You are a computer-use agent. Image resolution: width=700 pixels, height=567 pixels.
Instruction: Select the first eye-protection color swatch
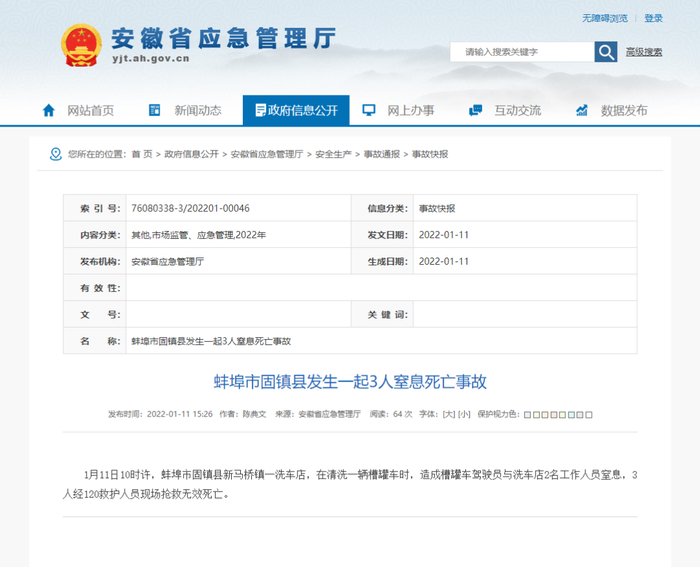(527, 414)
